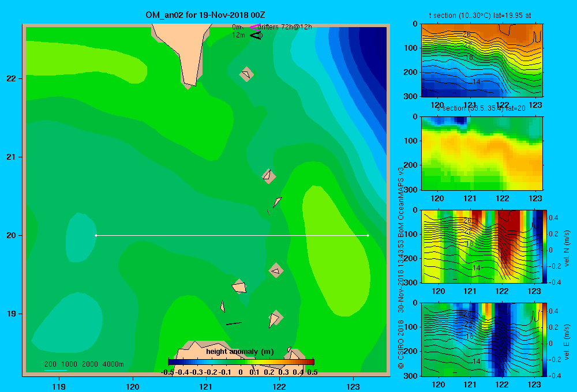Open the temperature section plot

pos(482,61)
